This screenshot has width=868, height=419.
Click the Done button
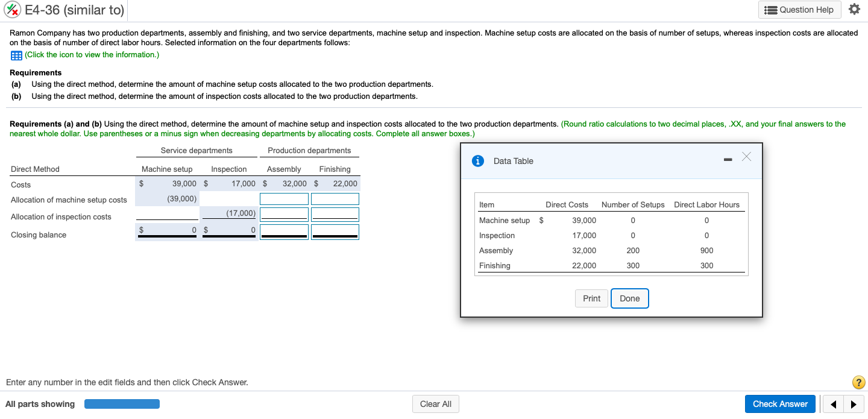click(x=629, y=298)
